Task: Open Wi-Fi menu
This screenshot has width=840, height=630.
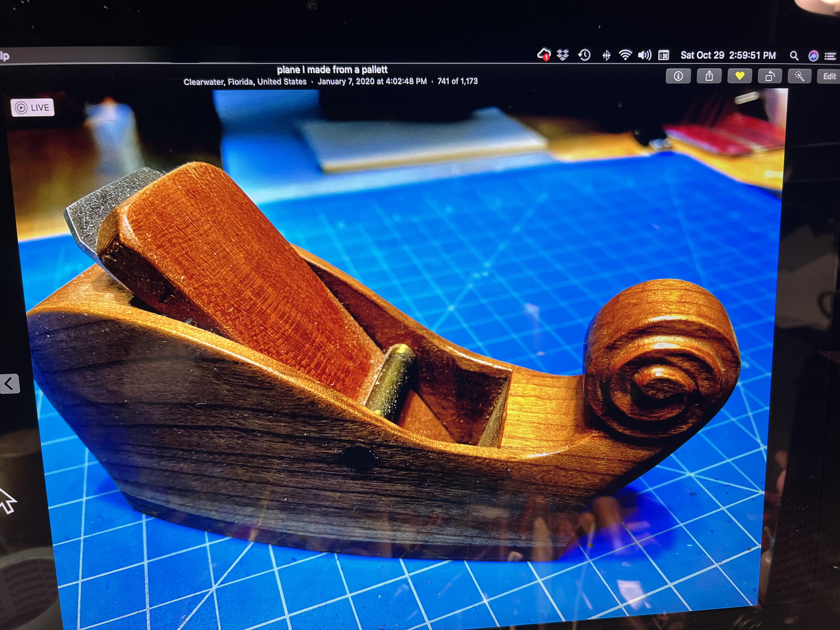Action: (625, 55)
